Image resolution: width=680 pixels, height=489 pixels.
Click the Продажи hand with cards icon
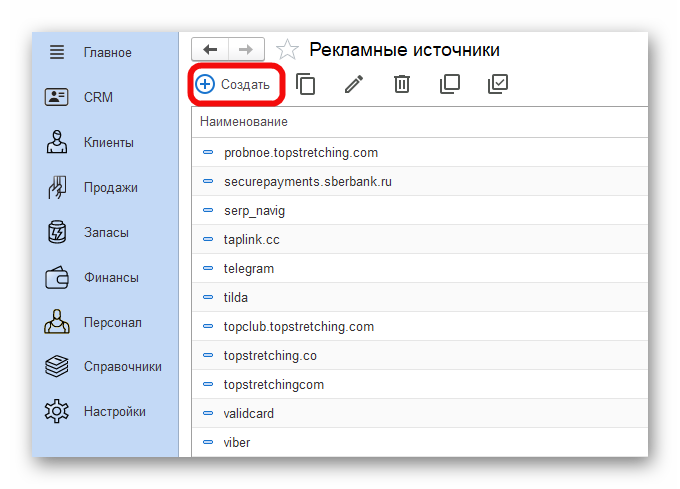57,187
